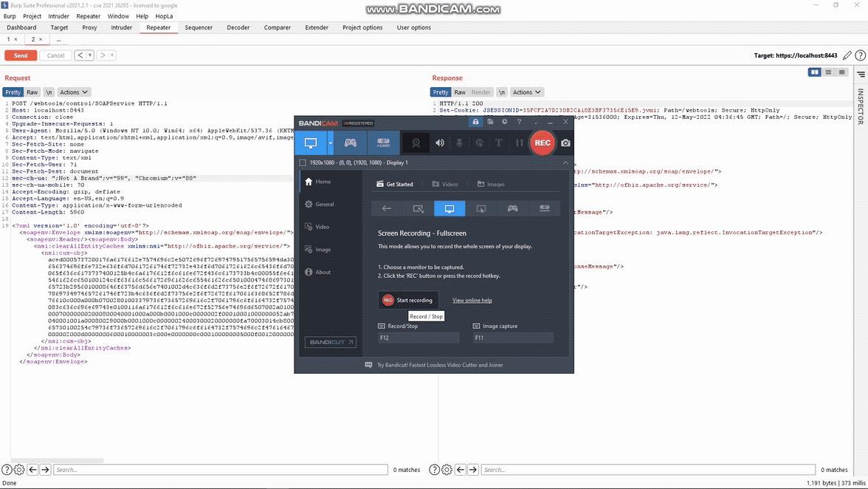Click the BANDICUT button
This screenshot has width=868, height=489.
point(331,342)
